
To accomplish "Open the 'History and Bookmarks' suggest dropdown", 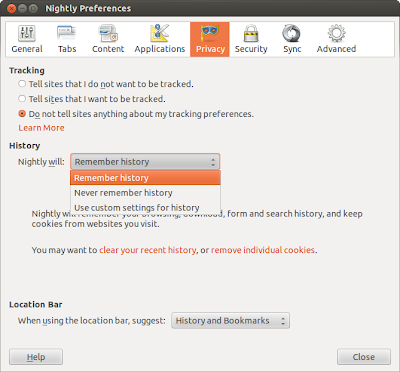I will point(230,321).
